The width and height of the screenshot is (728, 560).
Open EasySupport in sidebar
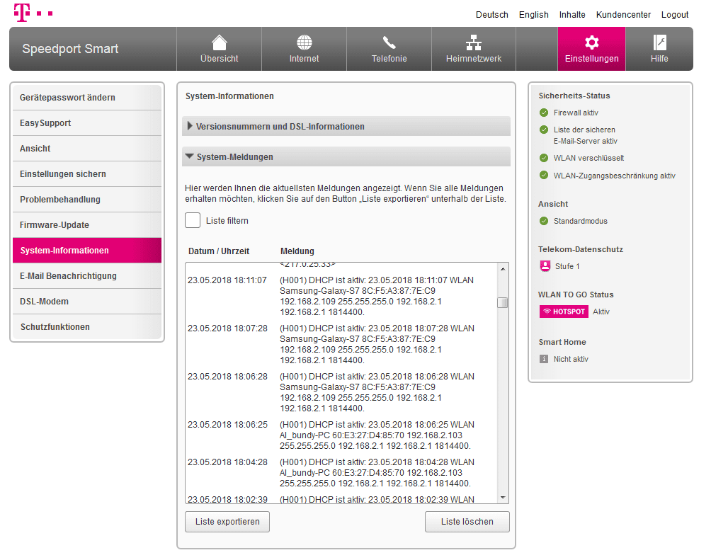(x=87, y=123)
